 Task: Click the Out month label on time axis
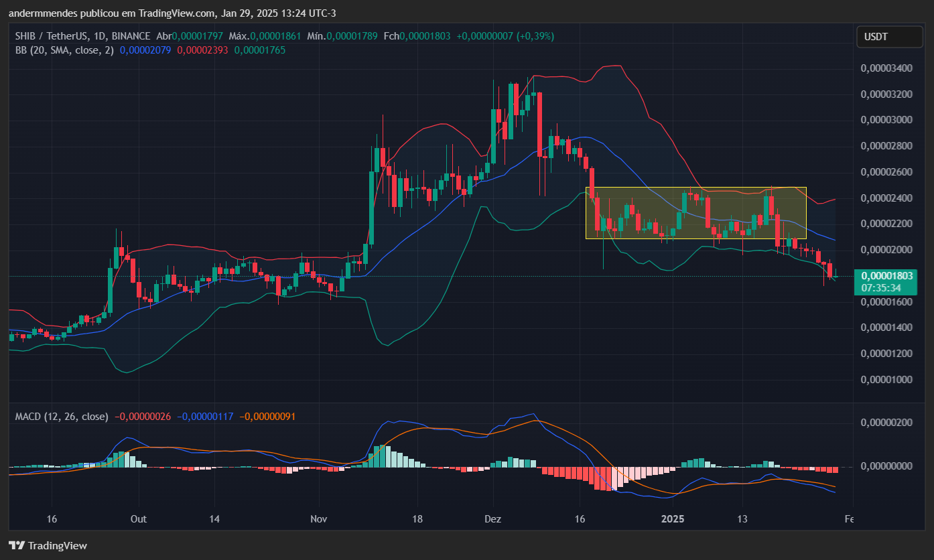tap(139, 519)
